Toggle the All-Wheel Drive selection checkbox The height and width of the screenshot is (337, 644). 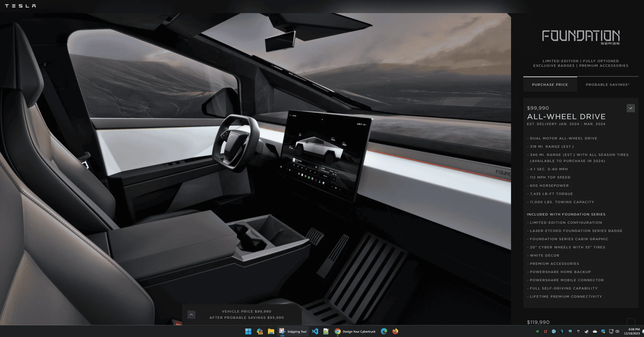coord(631,108)
